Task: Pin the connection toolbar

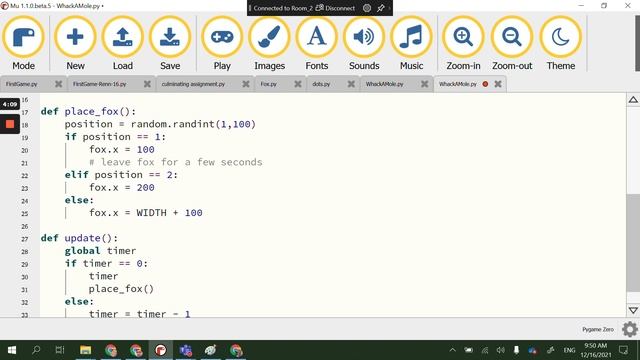Action: tap(380, 8)
